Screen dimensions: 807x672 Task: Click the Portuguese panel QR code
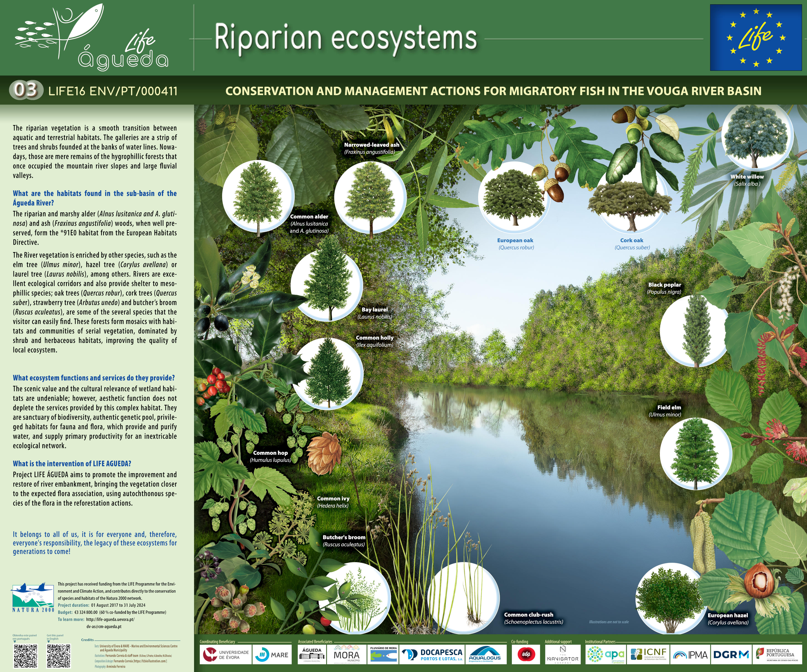click(26, 656)
